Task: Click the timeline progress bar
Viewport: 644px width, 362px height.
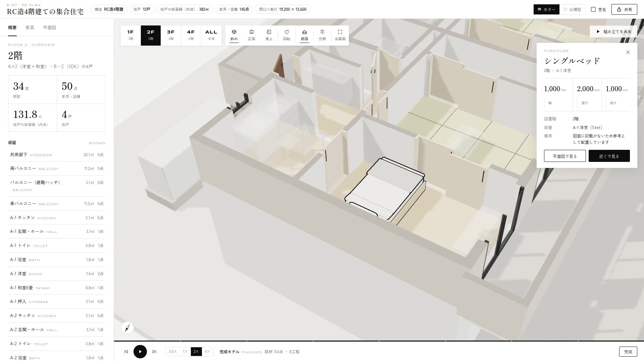Action: pos(379,341)
